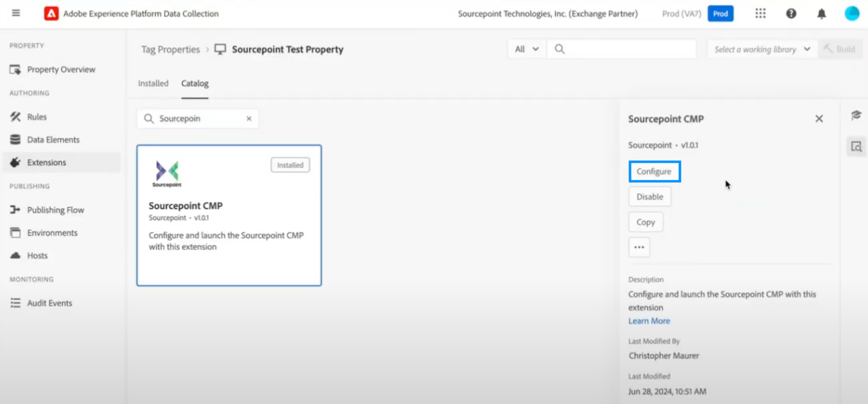The image size is (868, 404).
Task: Click the Prod environment badge
Action: pyautogui.click(x=720, y=13)
